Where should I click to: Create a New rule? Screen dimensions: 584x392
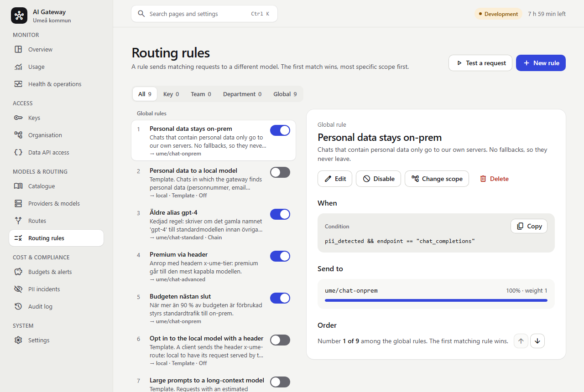click(541, 63)
